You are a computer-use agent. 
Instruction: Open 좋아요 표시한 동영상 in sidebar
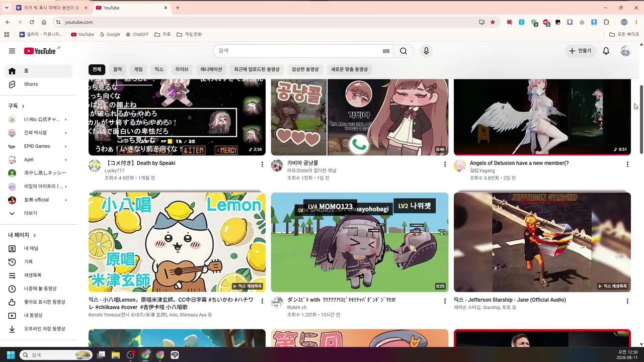38,302
